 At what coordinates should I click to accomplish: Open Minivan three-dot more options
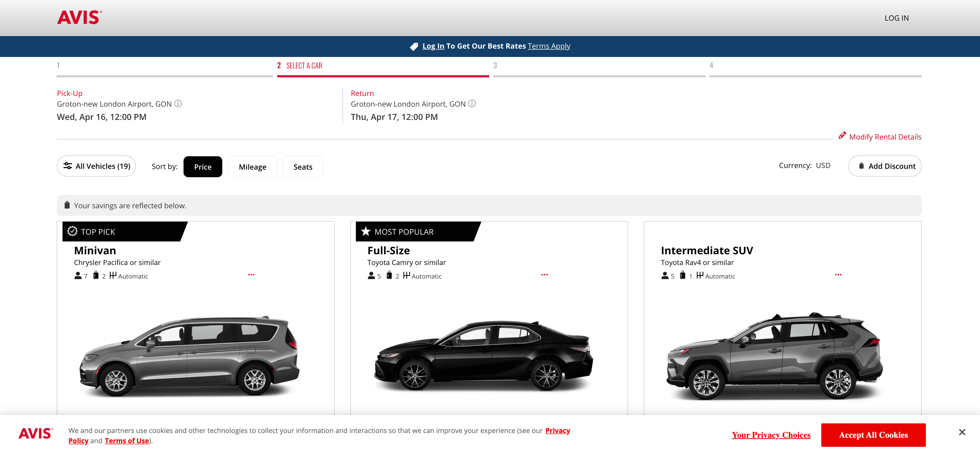(251, 274)
